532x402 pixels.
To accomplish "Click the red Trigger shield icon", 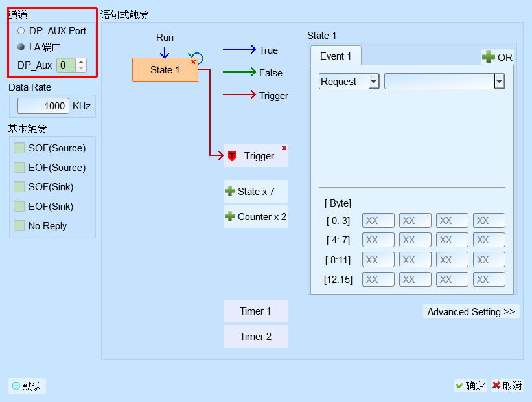I will [232, 156].
